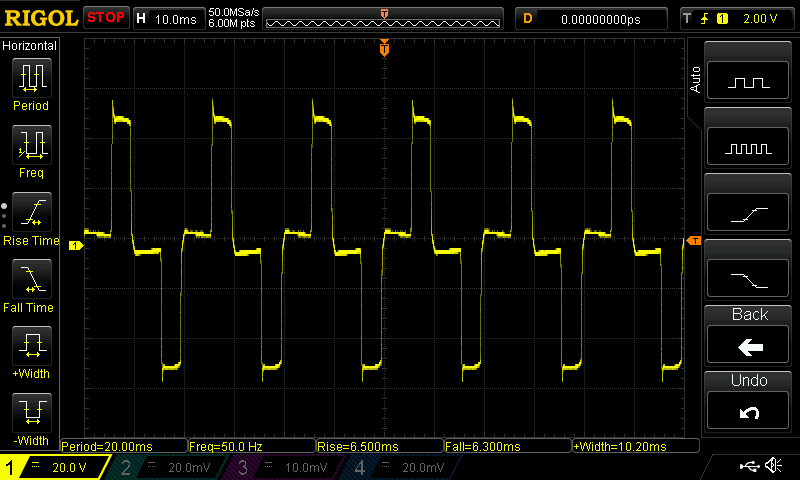
Task: Select channel 2 tab showing 20.0mV
Action: point(166,467)
